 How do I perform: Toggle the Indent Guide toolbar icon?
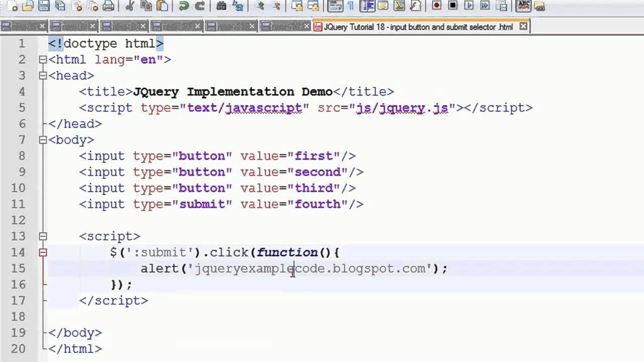pos(367,6)
